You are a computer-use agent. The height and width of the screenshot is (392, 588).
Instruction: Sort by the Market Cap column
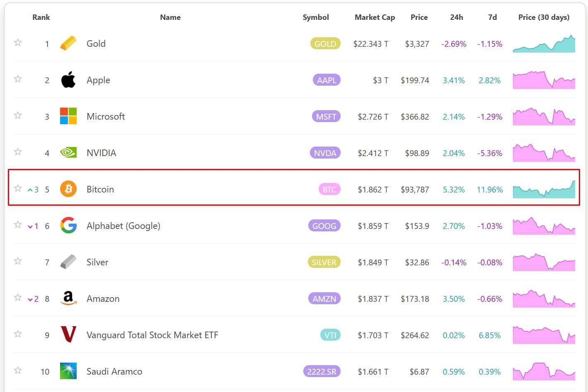(x=375, y=17)
